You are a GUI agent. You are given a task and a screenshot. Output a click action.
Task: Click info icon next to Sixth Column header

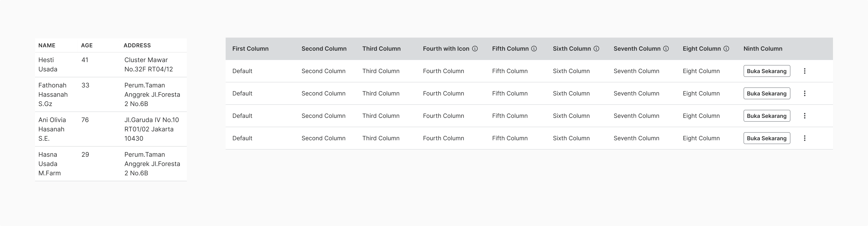[x=596, y=49]
